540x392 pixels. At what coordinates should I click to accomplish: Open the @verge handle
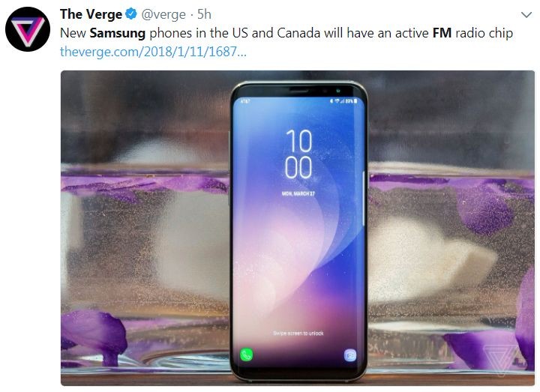pos(163,14)
